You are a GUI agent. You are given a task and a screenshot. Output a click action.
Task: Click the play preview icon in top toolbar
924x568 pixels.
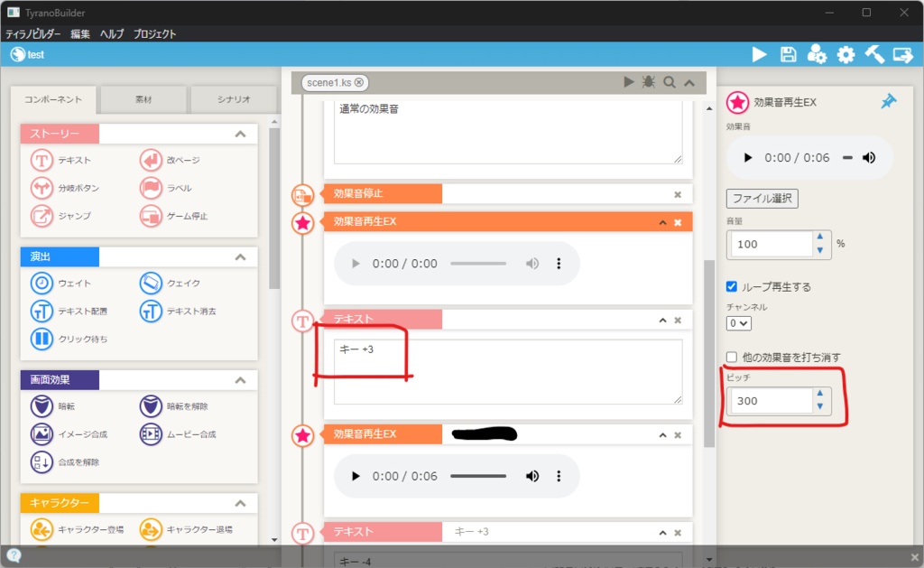click(759, 55)
